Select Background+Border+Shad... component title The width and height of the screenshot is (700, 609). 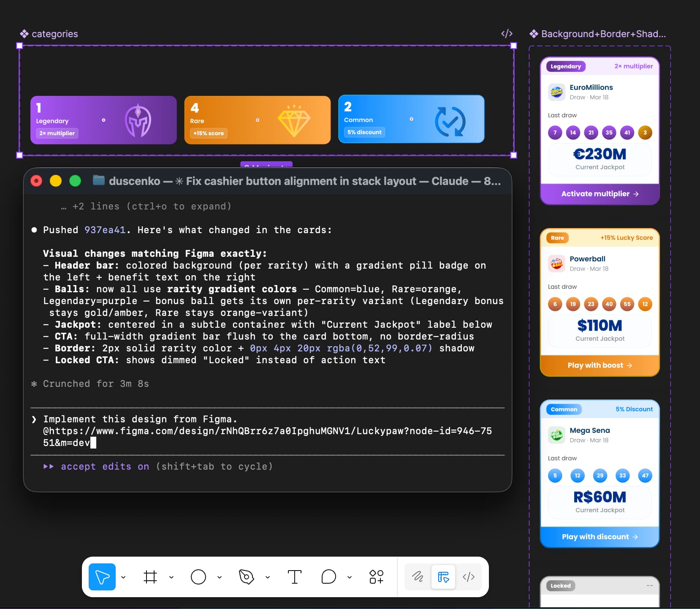coord(603,34)
